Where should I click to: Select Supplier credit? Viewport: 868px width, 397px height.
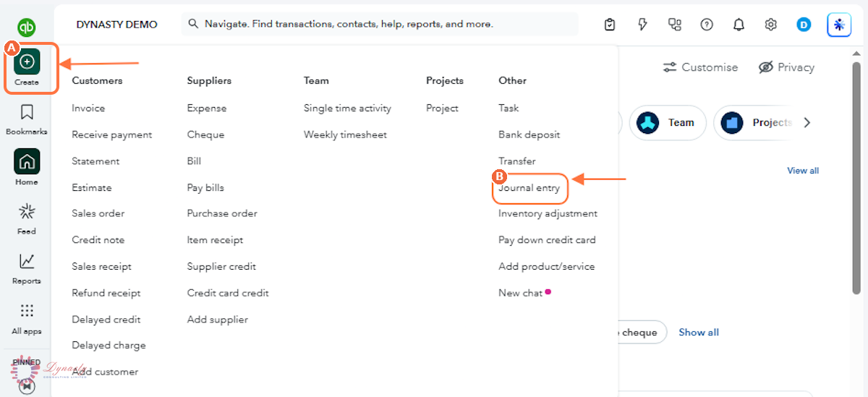tap(221, 266)
